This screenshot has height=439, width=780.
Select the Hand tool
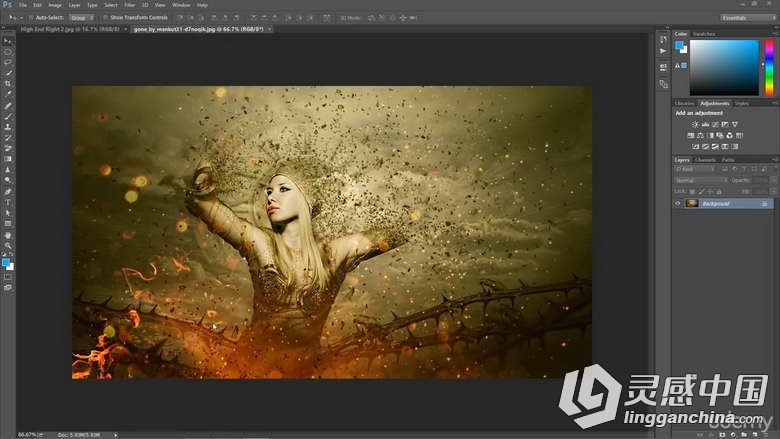7,235
